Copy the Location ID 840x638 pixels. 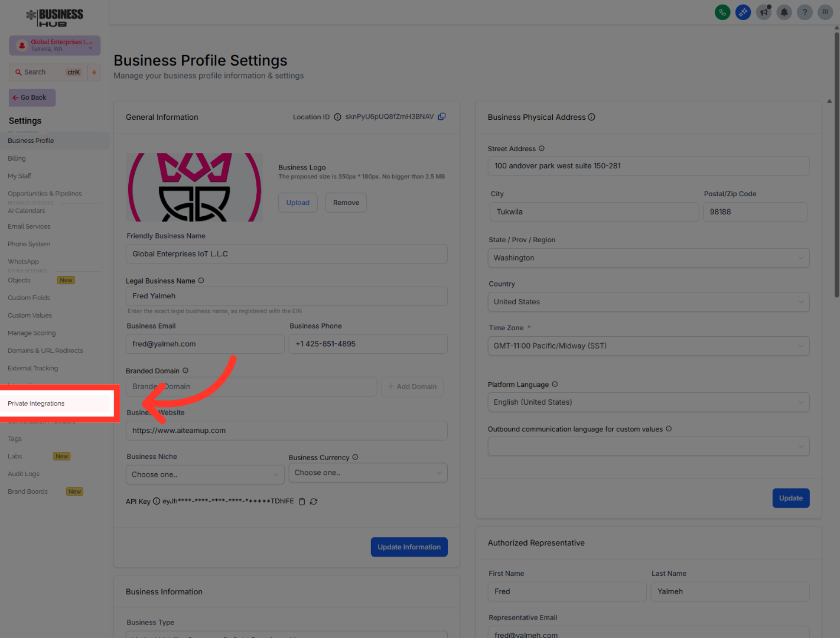442,116
